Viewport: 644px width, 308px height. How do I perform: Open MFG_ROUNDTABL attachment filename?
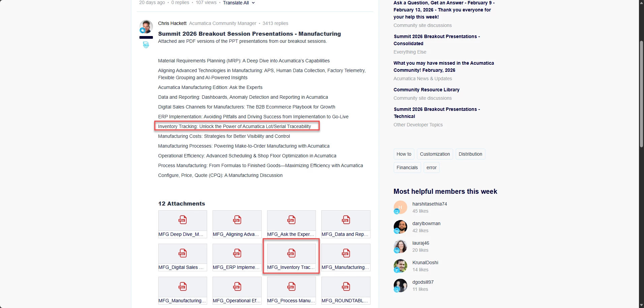tap(345, 301)
